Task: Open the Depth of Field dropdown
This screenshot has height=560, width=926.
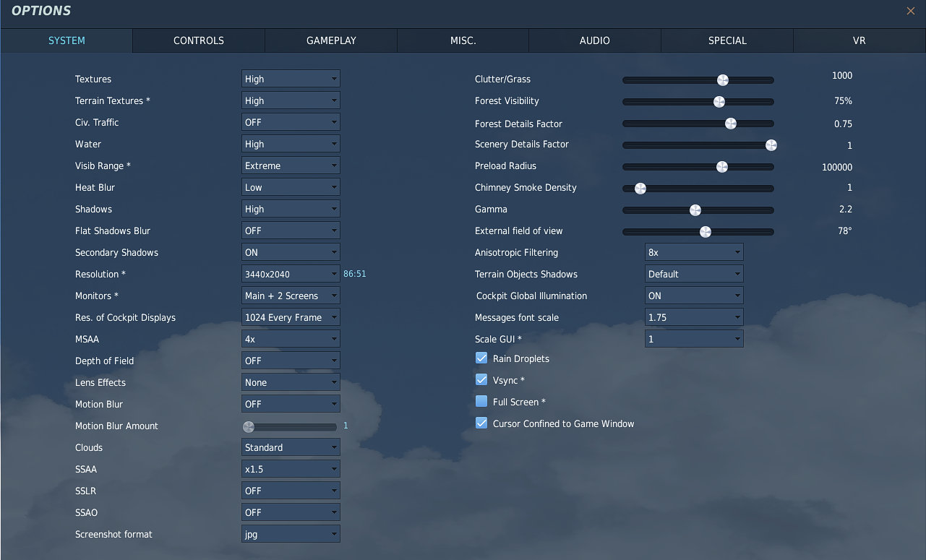Action: click(291, 361)
